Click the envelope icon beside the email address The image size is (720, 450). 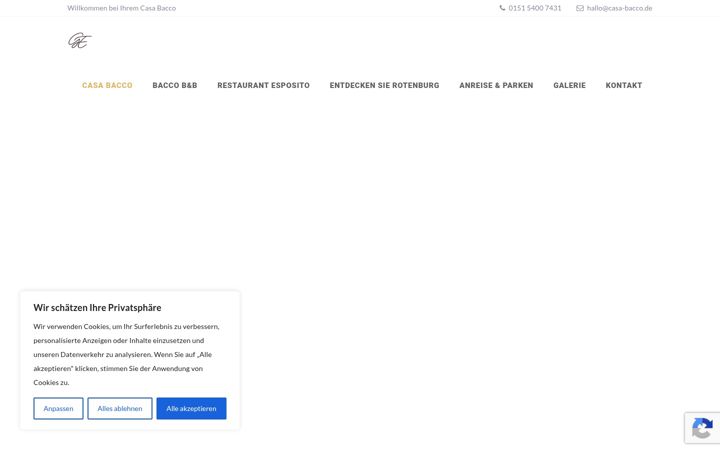pyautogui.click(x=580, y=8)
